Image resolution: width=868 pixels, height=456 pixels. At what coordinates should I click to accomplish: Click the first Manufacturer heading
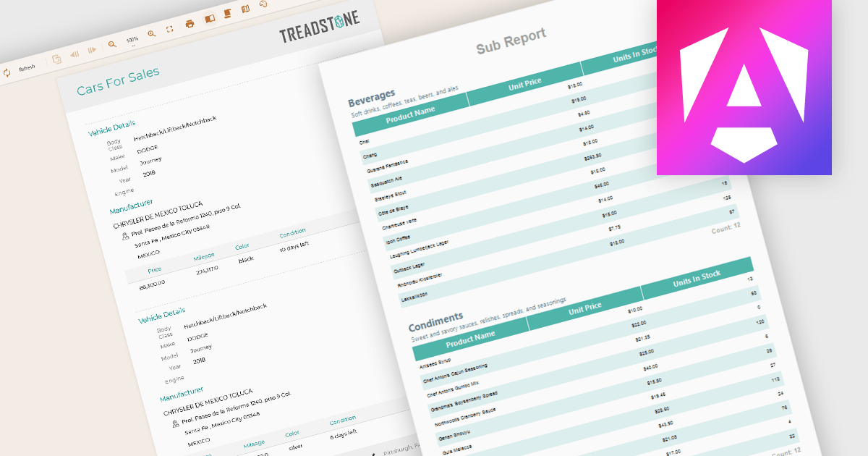click(x=131, y=206)
